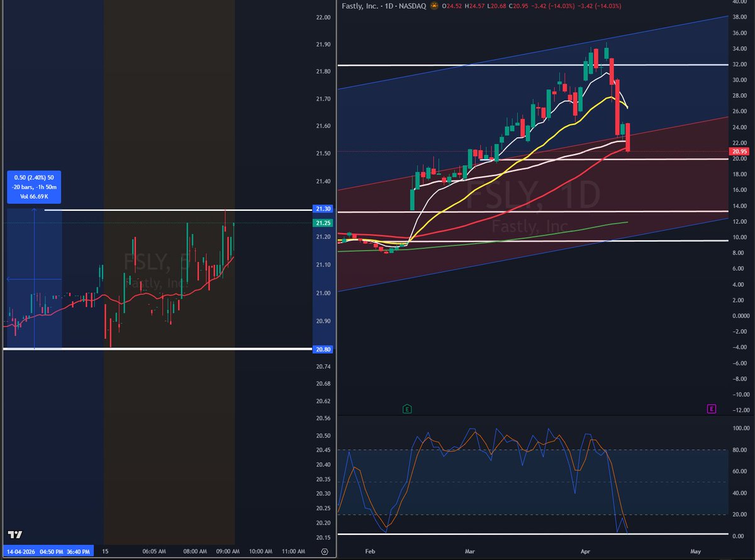This screenshot has height=560, width=755.
Task: Click the May label on the daily chart
Action: point(695,551)
